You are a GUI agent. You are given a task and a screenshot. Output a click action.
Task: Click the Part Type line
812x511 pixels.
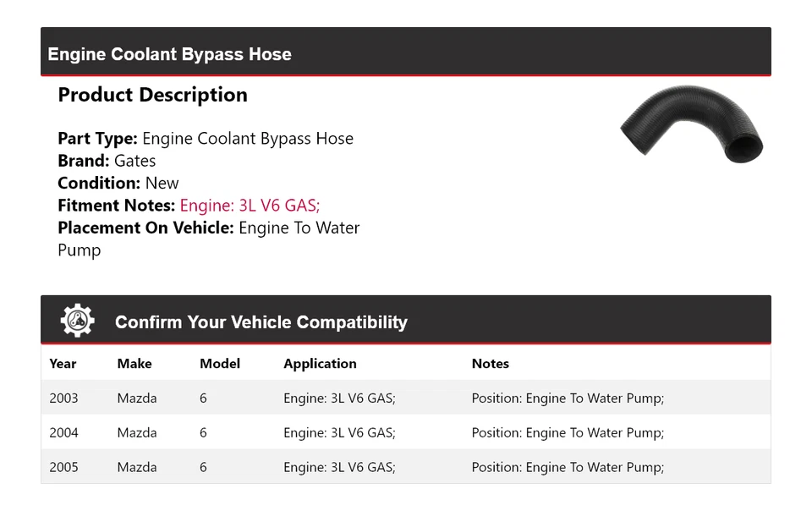click(x=206, y=139)
